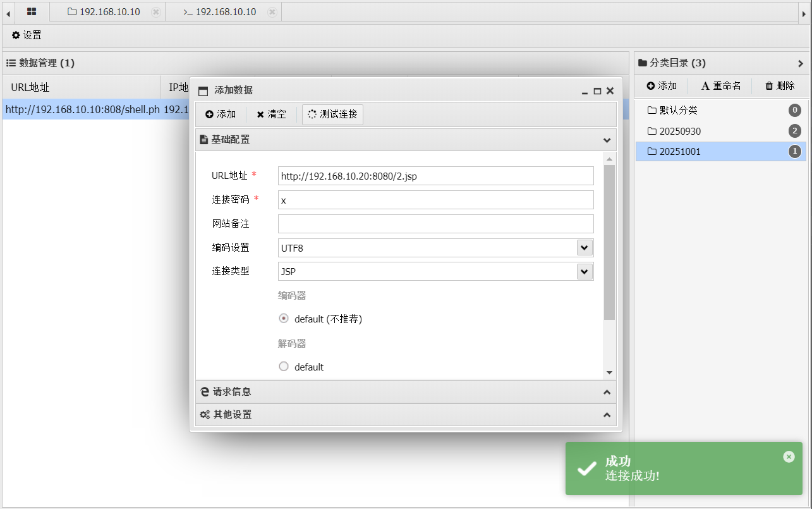Open the connection type JSP dropdown
812x509 pixels.
pyautogui.click(x=585, y=272)
